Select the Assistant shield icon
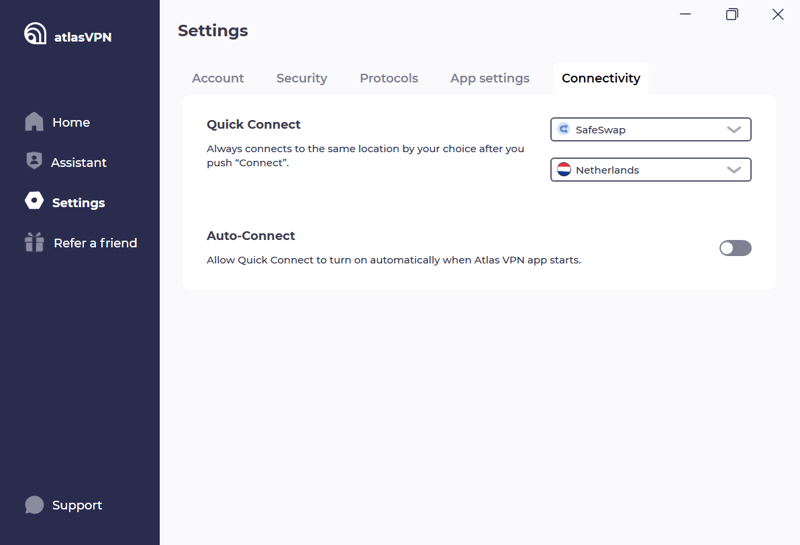 34,160
